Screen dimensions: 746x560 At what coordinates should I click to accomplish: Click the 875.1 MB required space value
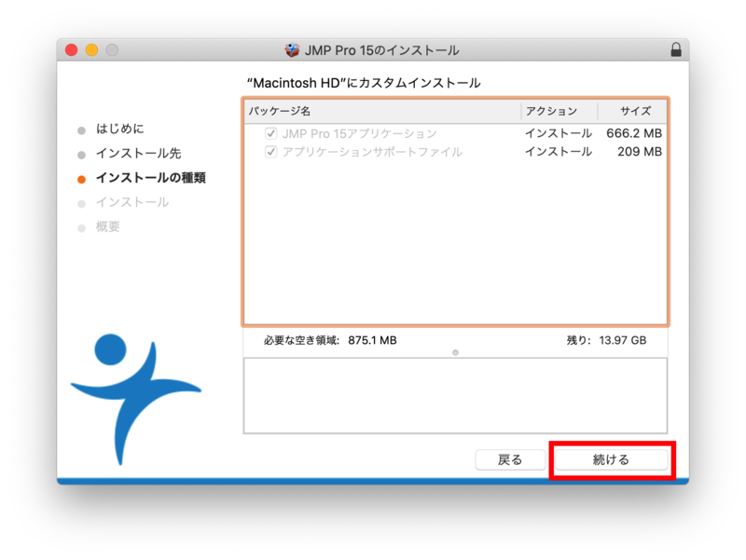[372, 340]
